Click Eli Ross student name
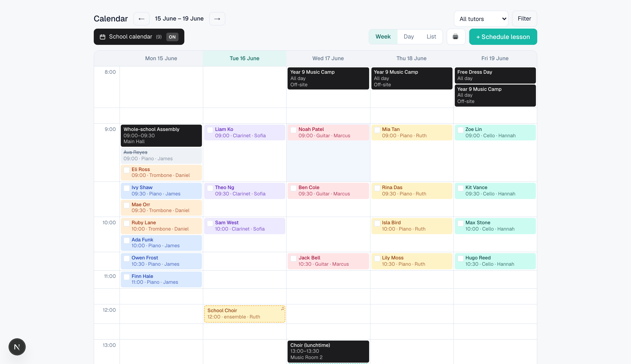This screenshot has height=364, width=631. click(141, 169)
